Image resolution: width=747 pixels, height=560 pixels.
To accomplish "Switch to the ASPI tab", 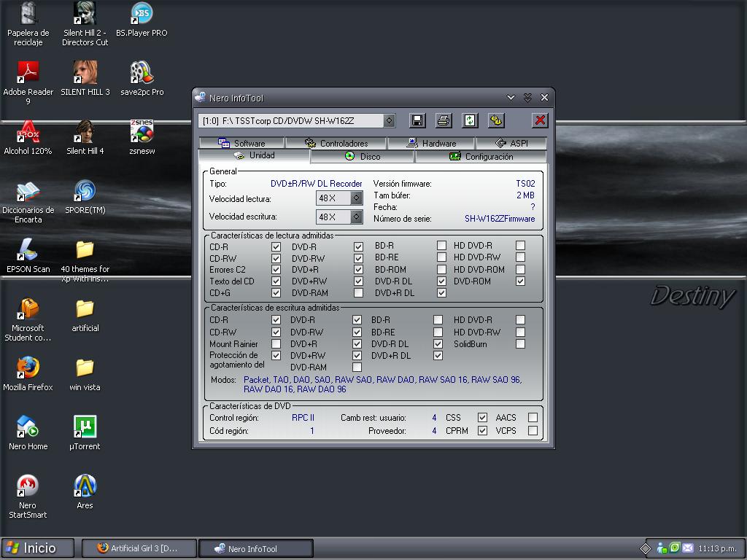I will click(511, 143).
